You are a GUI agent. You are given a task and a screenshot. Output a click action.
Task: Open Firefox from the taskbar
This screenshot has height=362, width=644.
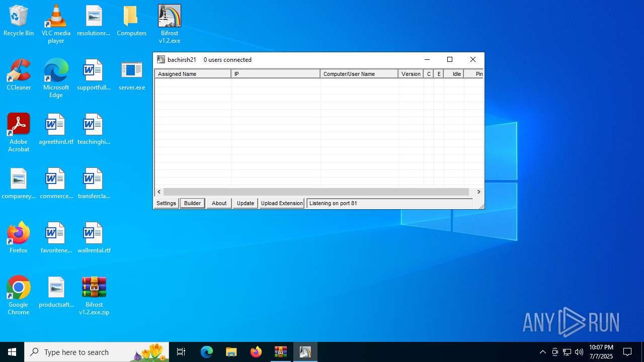[x=256, y=352]
